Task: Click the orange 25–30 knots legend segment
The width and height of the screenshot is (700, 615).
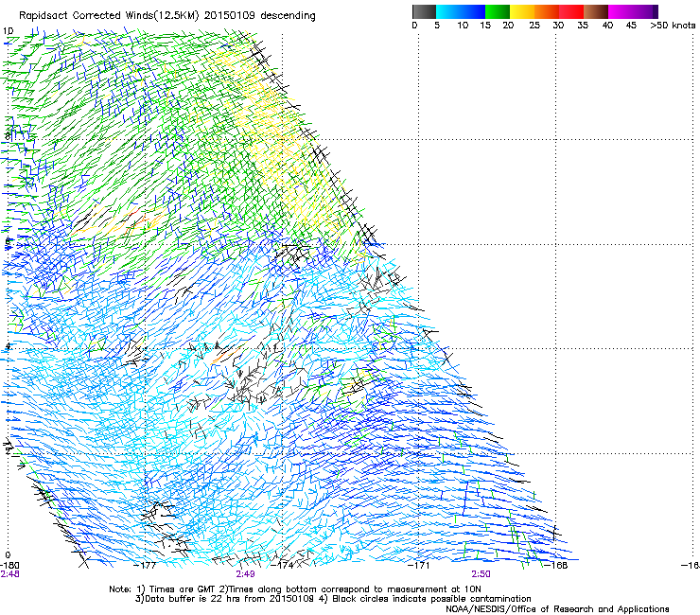Action: (547, 11)
